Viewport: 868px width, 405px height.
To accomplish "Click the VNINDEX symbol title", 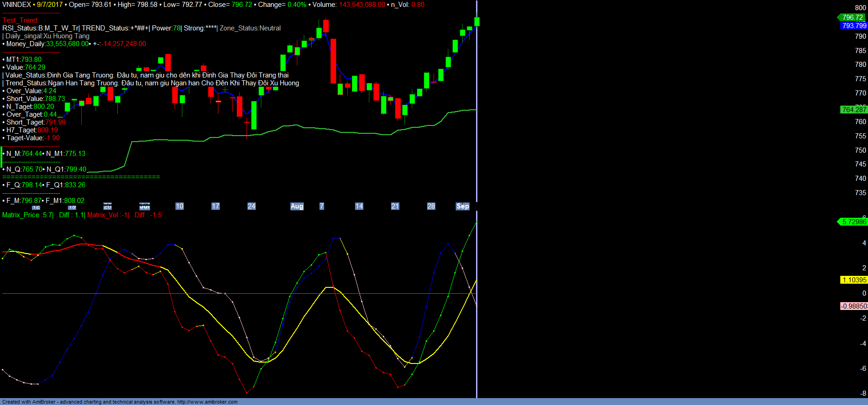I will point(17,5).
